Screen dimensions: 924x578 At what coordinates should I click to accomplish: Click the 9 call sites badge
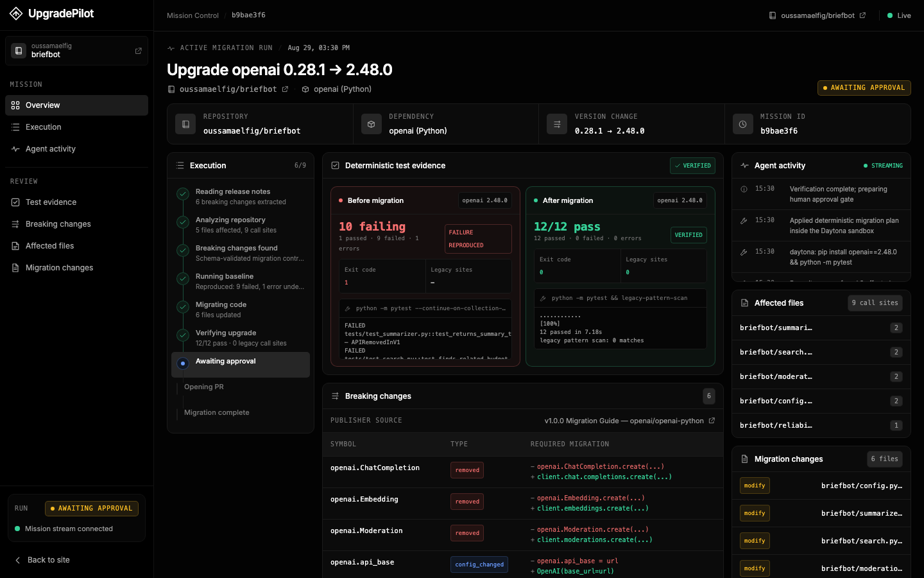pos(875,303)
